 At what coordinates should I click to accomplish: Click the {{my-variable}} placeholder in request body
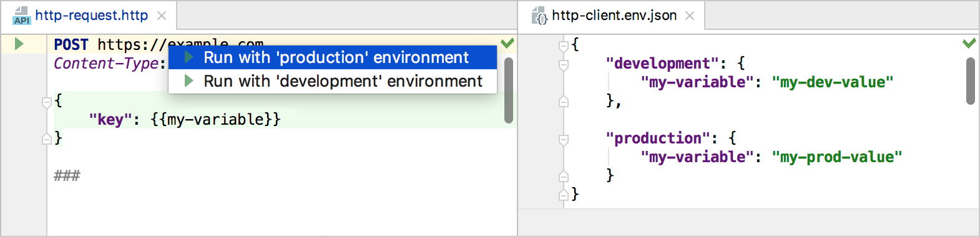(215, 119)
